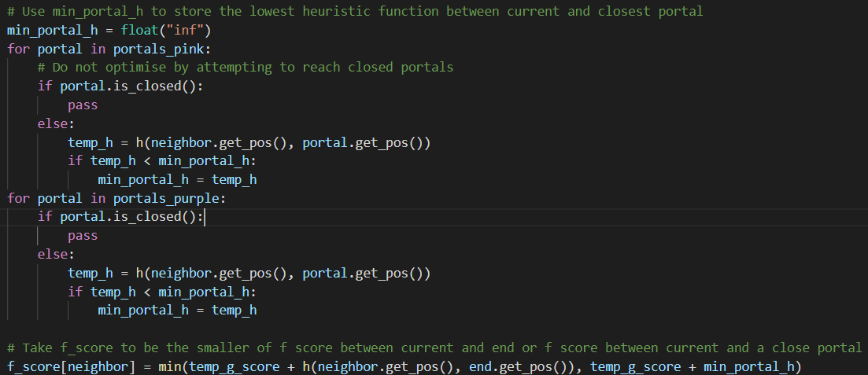Click the word portals_pink
868x375 pixels.
[x=159, y=49]
